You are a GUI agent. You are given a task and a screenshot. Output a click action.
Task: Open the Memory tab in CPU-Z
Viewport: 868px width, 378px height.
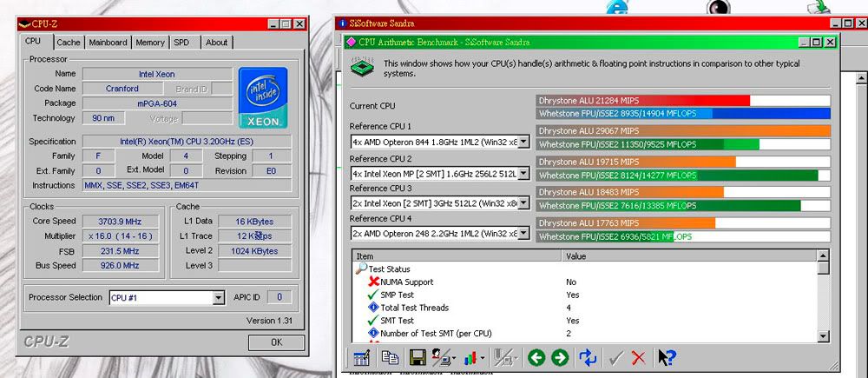click(150, 42)
